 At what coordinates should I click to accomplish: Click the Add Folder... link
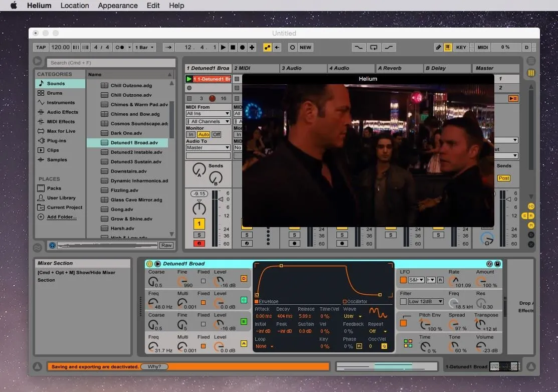62,217
